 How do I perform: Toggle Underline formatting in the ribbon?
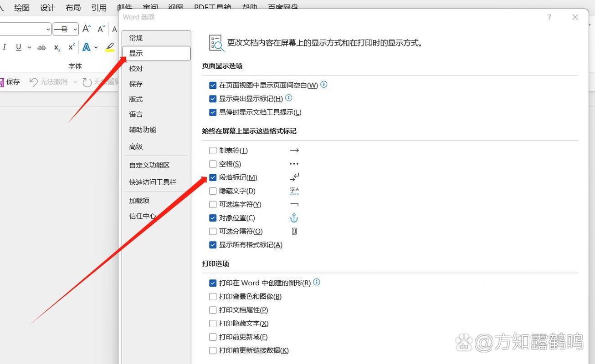coord(19,47)
